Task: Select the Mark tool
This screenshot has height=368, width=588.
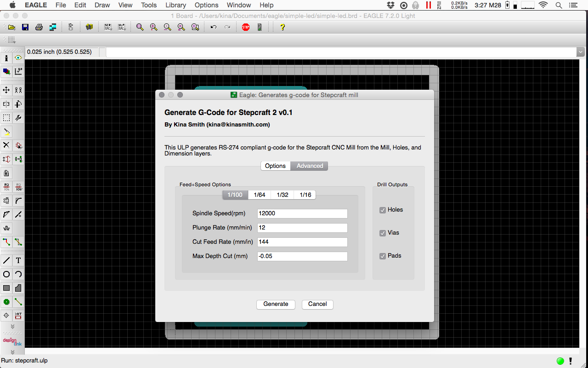Action: (x=18, y=71)
